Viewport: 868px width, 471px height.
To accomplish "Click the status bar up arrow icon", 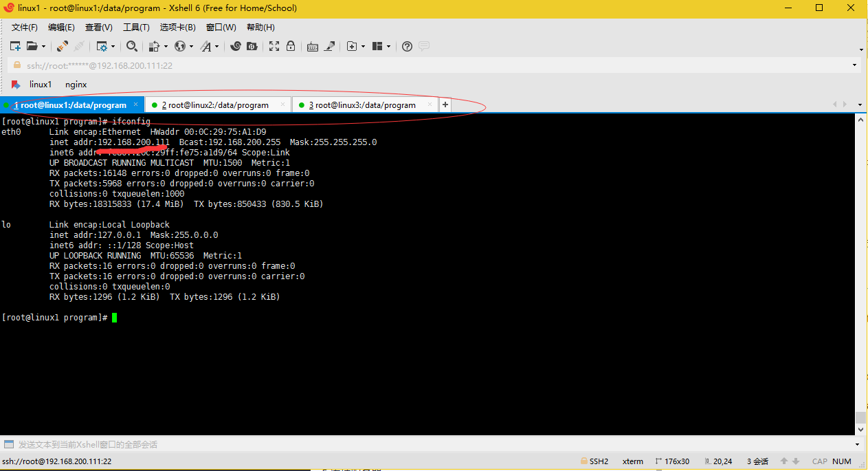I will [784, 461].
